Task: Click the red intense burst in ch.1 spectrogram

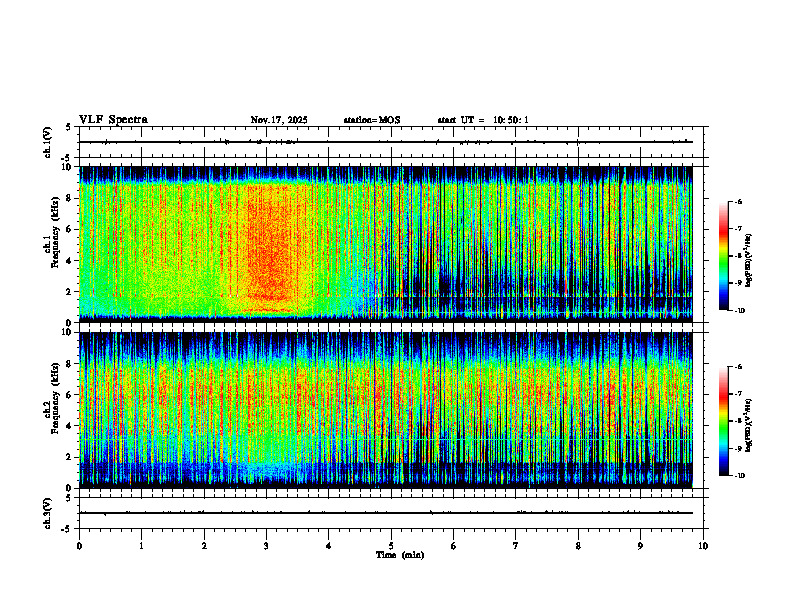Action: coord(269,247)
